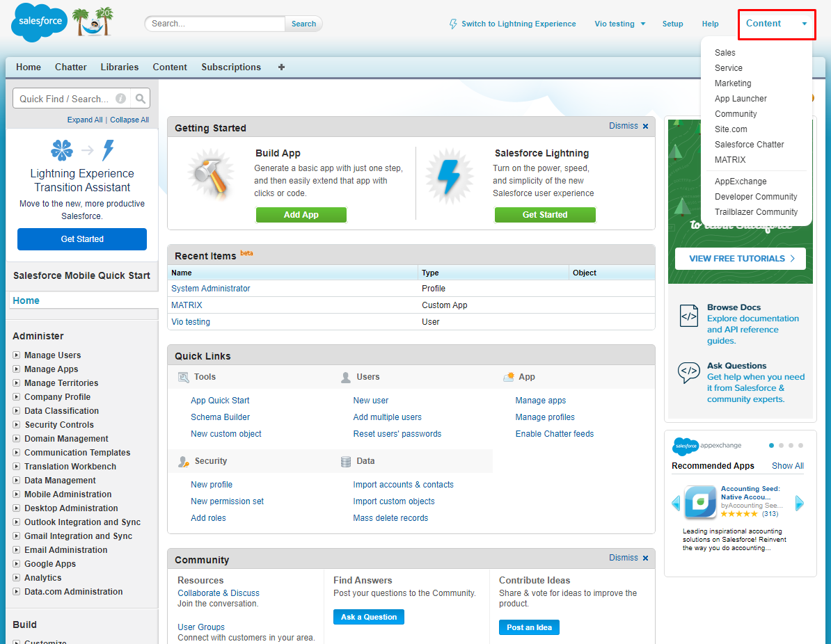Click the Security icon in Quick Links

(183, 461)
